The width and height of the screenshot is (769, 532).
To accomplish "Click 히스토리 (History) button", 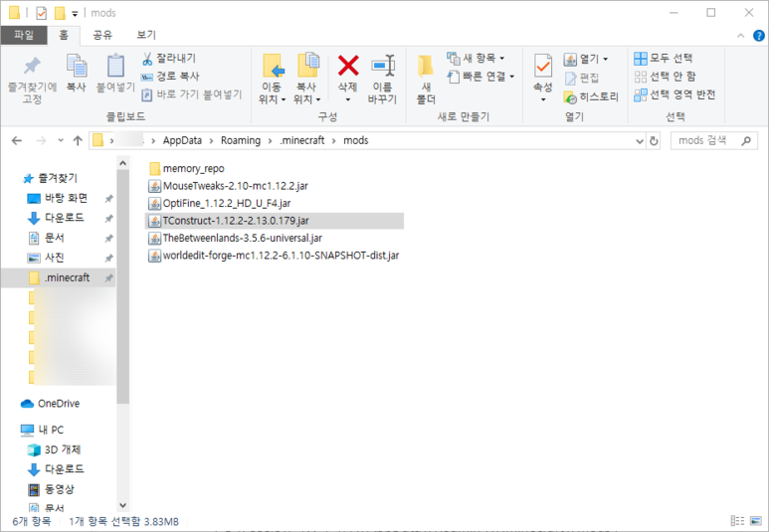I will click(x=591, y=97).
